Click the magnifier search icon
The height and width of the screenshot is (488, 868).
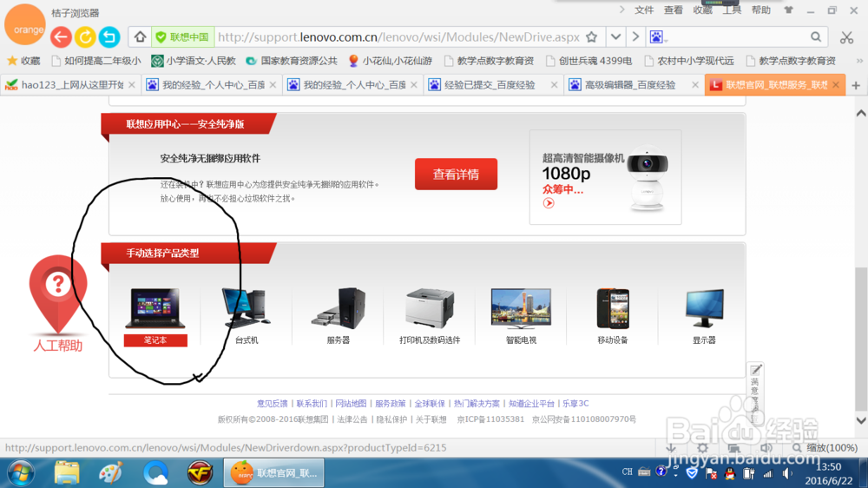pos(816,37)
